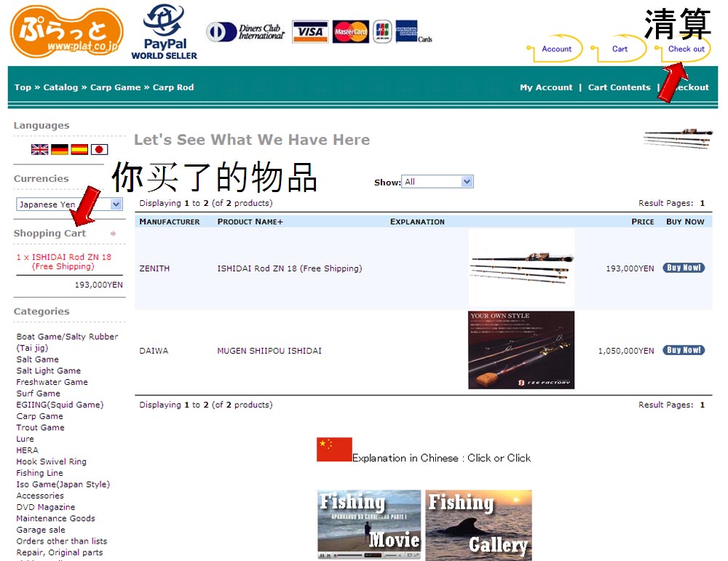This screenshot has width=728, height=561.
Task: Switch language with the German flag
Action: (60, 149)
